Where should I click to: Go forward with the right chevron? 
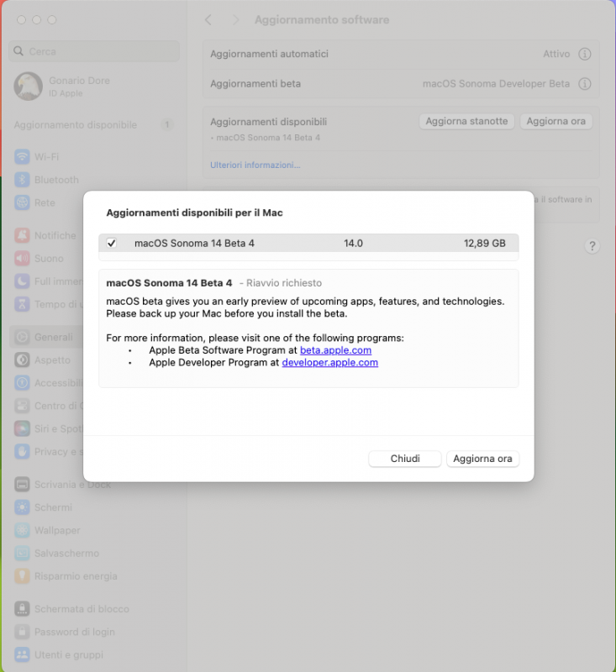(x=235, y=19)
